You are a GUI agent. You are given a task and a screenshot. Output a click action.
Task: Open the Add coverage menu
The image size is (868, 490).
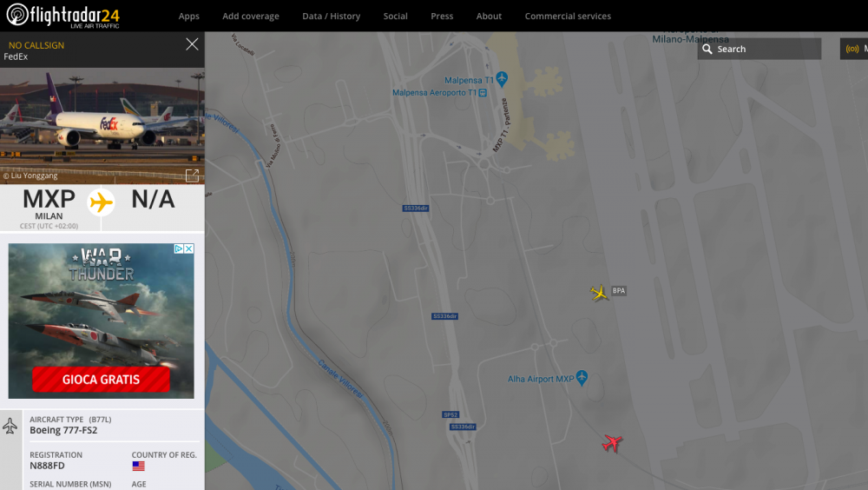(x=251, y=16)
